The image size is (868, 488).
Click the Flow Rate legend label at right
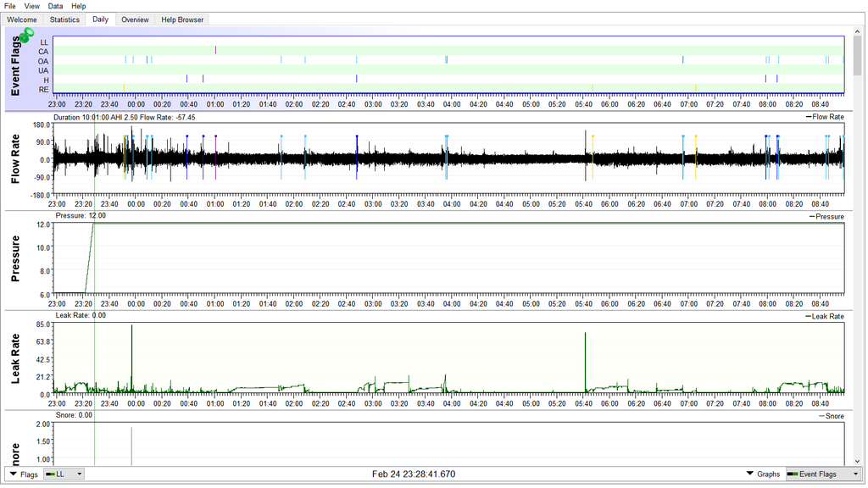pos(827,117)
